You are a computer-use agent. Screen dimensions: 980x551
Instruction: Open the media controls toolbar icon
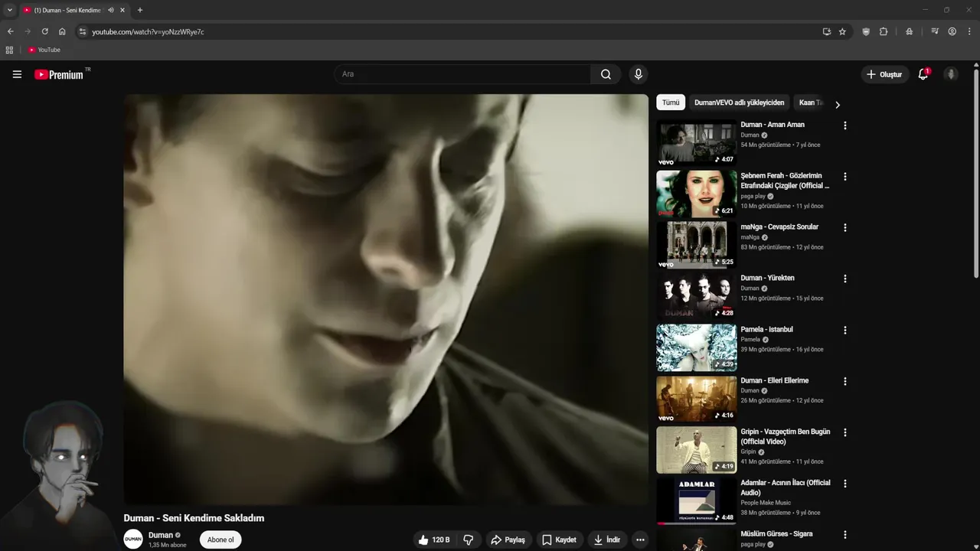point(935,31)
